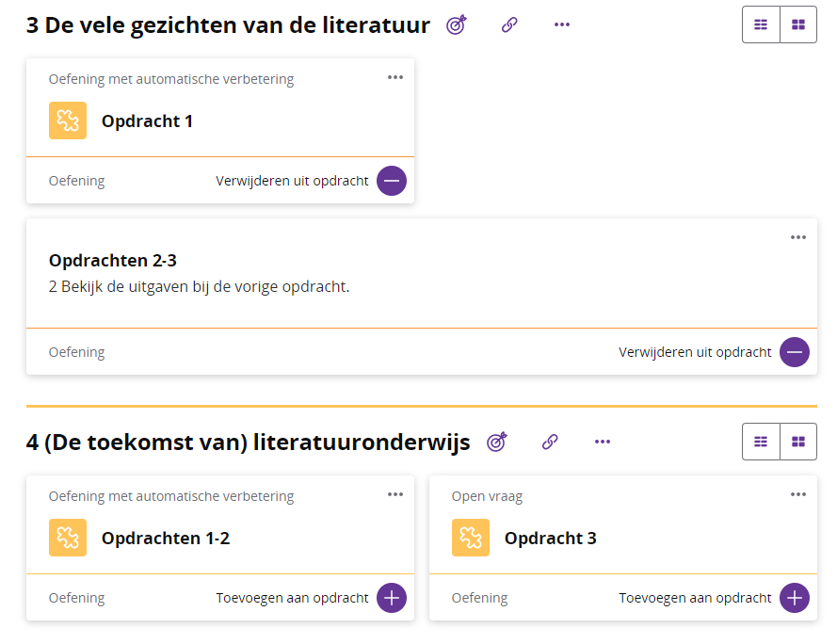The image size is (837, 644).
Task: Open the three-dot menu next to chapter 4 heading
Action: click(x=603, y=442)
